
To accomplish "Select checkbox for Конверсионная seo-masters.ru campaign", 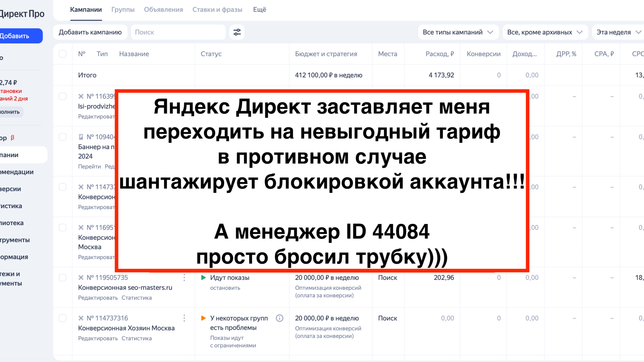I will (x=63, y=277).
